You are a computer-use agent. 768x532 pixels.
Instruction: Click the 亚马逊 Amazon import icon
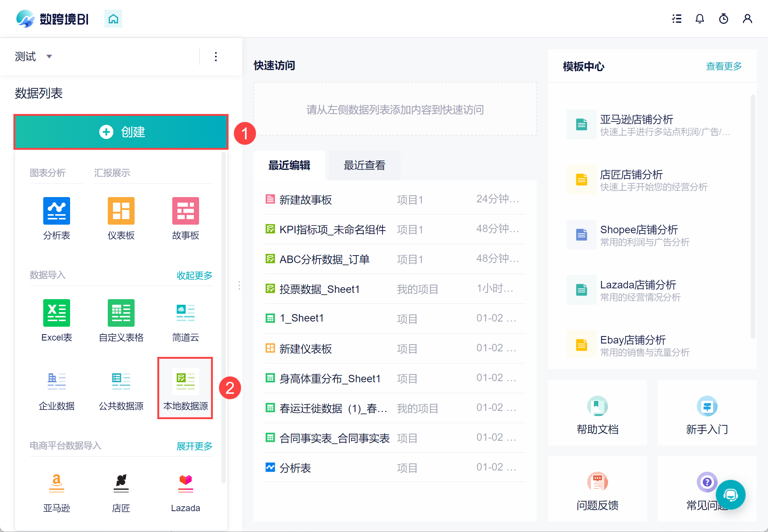[x=56, y=483]
